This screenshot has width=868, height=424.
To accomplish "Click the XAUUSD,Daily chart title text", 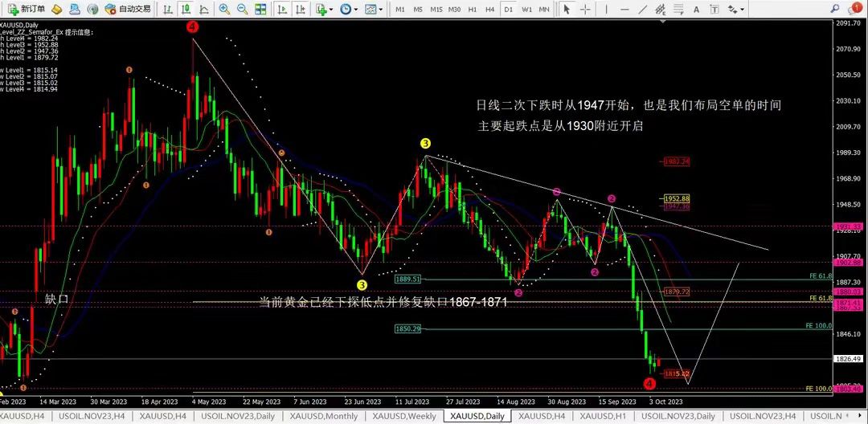I will [18, 25].
